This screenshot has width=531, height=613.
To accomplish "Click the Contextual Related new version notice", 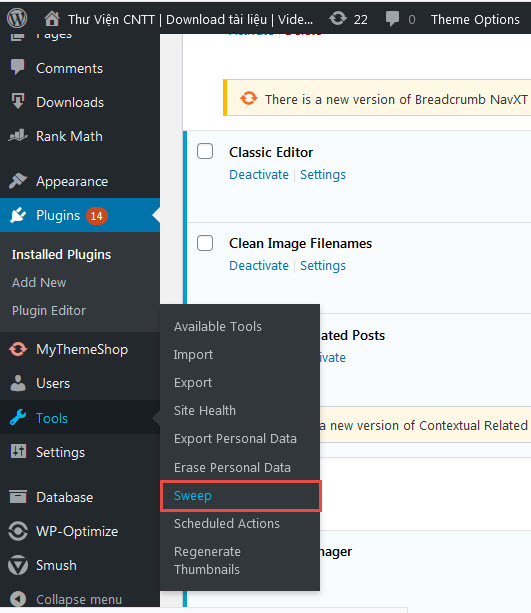I will tap(424, 425).
